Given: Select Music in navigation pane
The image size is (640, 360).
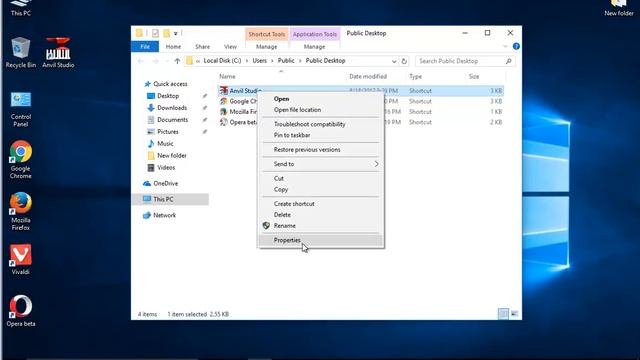Looking at the screenshot, I should pos(165,144).
